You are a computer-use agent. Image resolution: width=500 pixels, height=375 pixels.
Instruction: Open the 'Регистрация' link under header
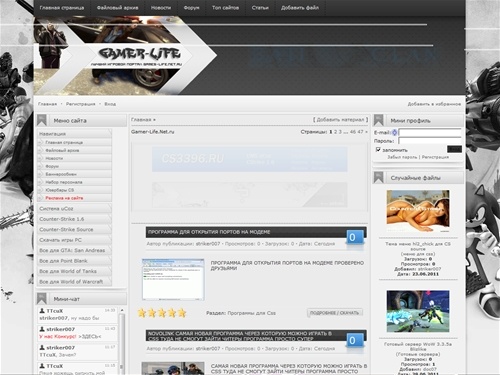[80, 104]
